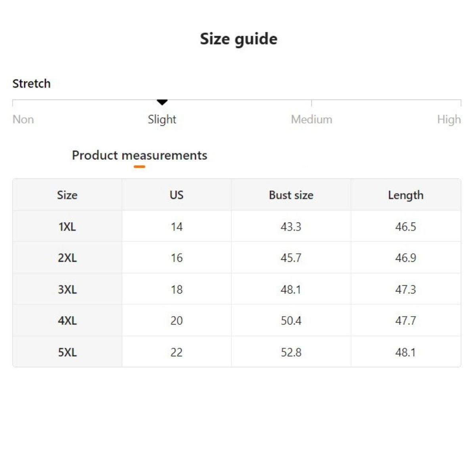Select the Bust size column header
The width and height of the screenshot is (476, 476).
(x=291, y=195)
